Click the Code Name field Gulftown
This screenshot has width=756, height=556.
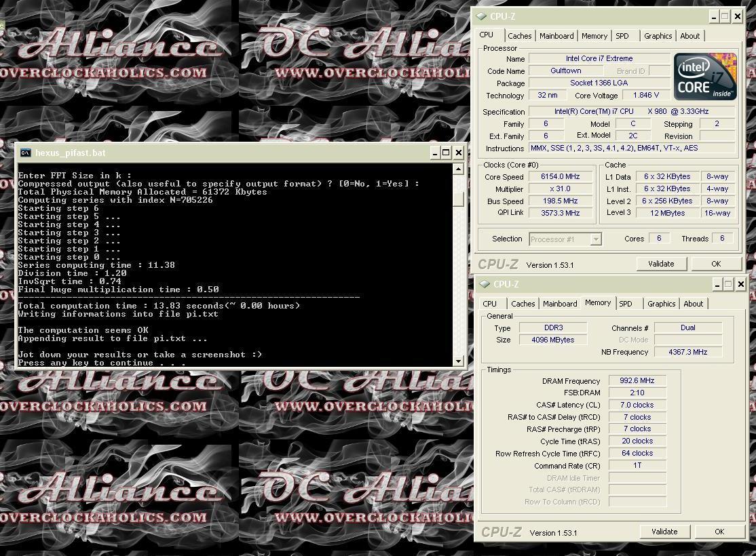(x=566, y=71)
